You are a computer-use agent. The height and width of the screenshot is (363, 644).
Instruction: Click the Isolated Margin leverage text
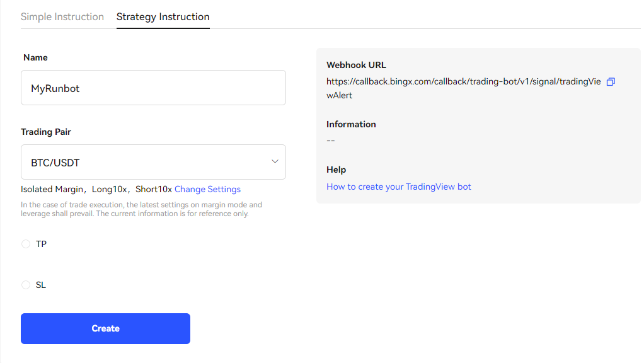coord(96,189)
